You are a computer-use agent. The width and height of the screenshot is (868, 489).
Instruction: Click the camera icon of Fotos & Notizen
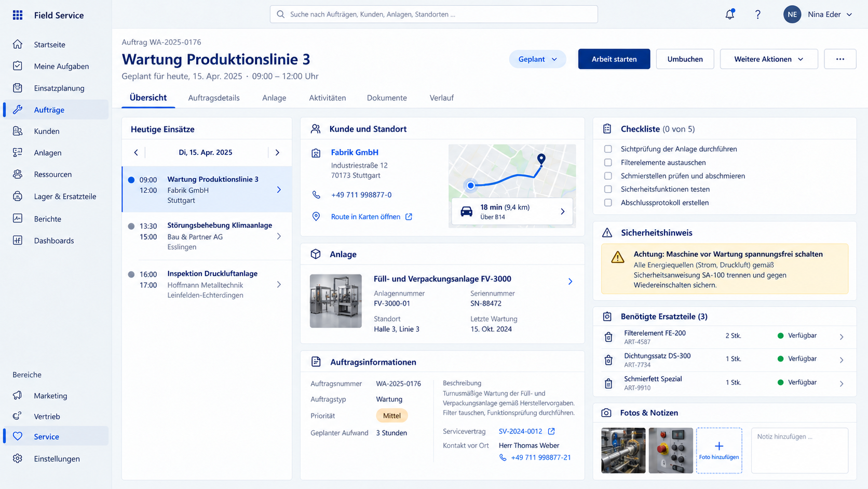click(x=606, y=413)
